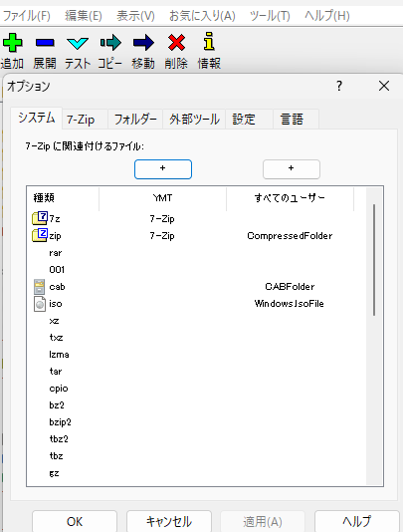The image size is (403, 532).
Task: Open the ツール(T) menu
Action: pyautogui.click(x=270, y=16)
